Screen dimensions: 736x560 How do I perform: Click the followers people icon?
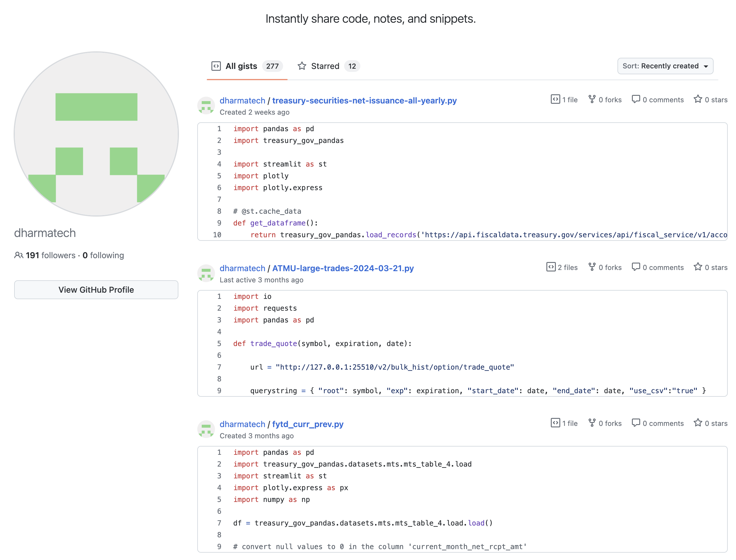(x=19, y=255)
